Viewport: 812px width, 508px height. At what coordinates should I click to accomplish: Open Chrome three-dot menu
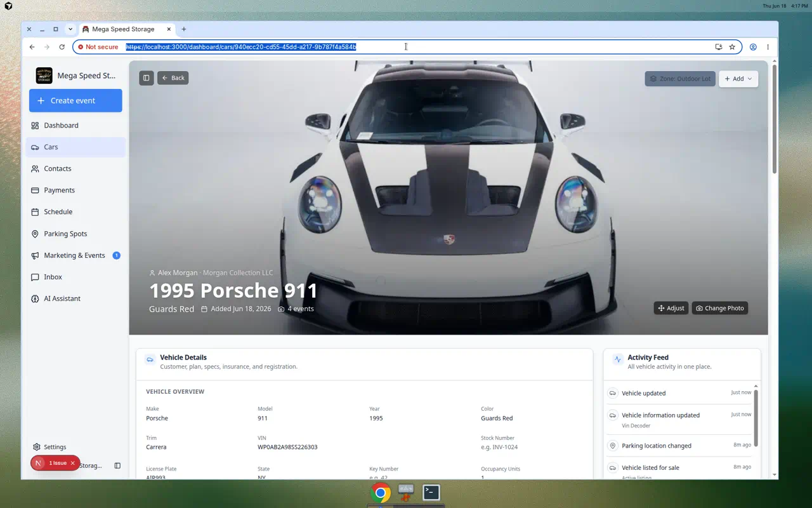pyautogui.click(x=768, y=47)
